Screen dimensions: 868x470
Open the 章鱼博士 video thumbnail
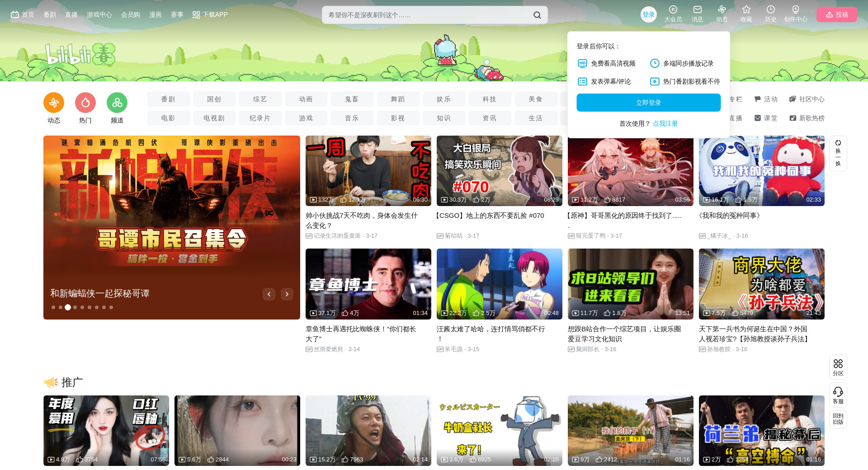coord(368,284)
